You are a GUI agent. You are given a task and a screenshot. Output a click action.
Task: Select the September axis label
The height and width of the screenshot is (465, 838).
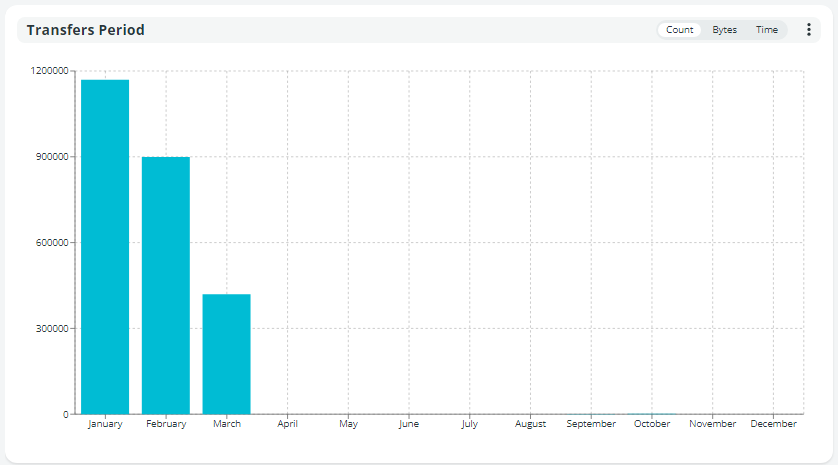coord(591,424)
